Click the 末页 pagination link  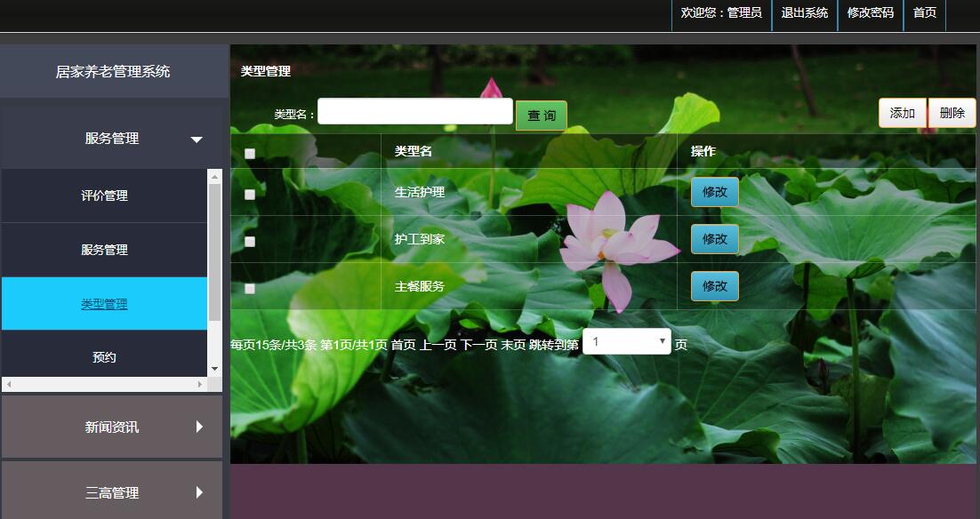tap(513, 345)
